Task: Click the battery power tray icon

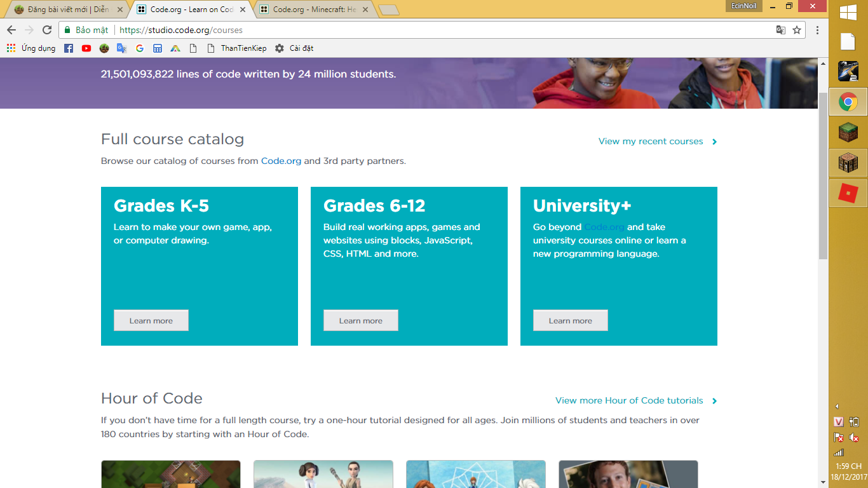Action: [854, 422]
